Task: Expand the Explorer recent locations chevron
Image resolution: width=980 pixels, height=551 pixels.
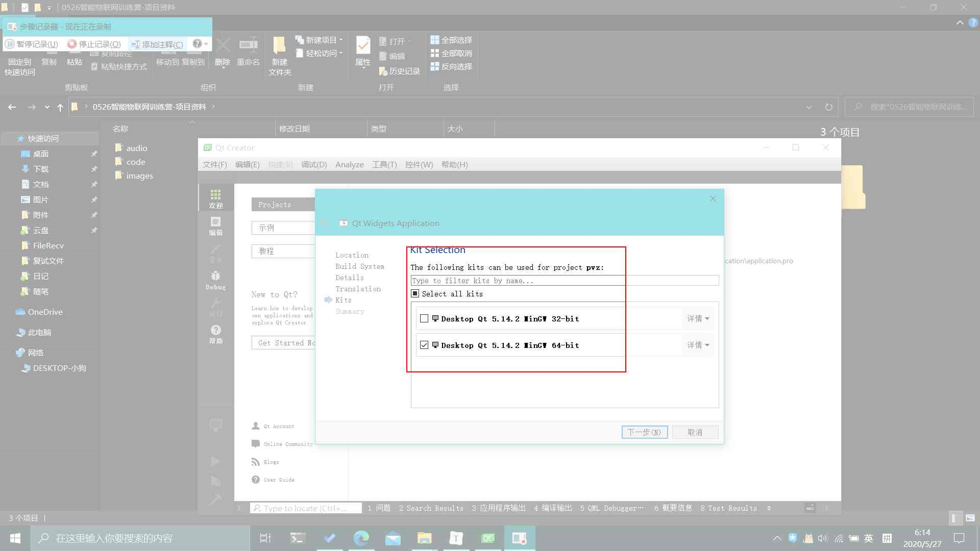Action: (47, 107)
